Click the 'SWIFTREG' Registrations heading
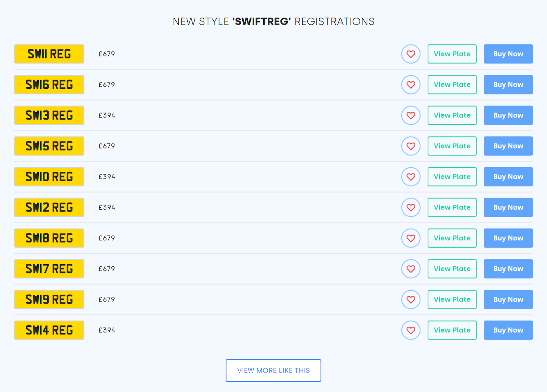The height and width of the screenshot is (392, 547). pos(273,22)
